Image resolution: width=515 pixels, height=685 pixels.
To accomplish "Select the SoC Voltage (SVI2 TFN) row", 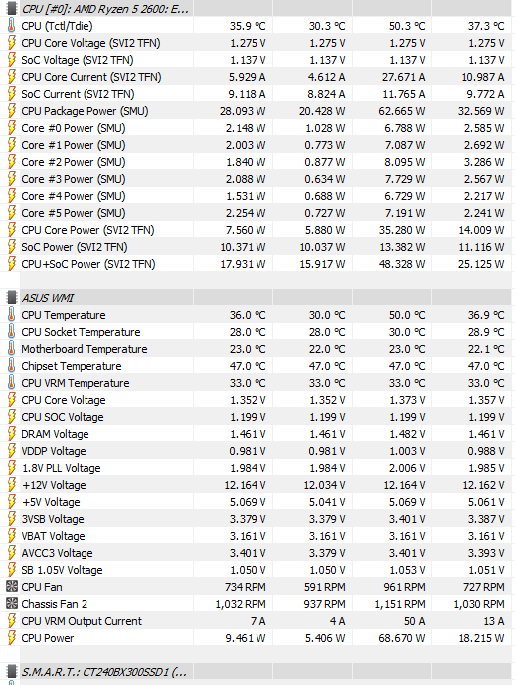I will [x=258, y=60].
